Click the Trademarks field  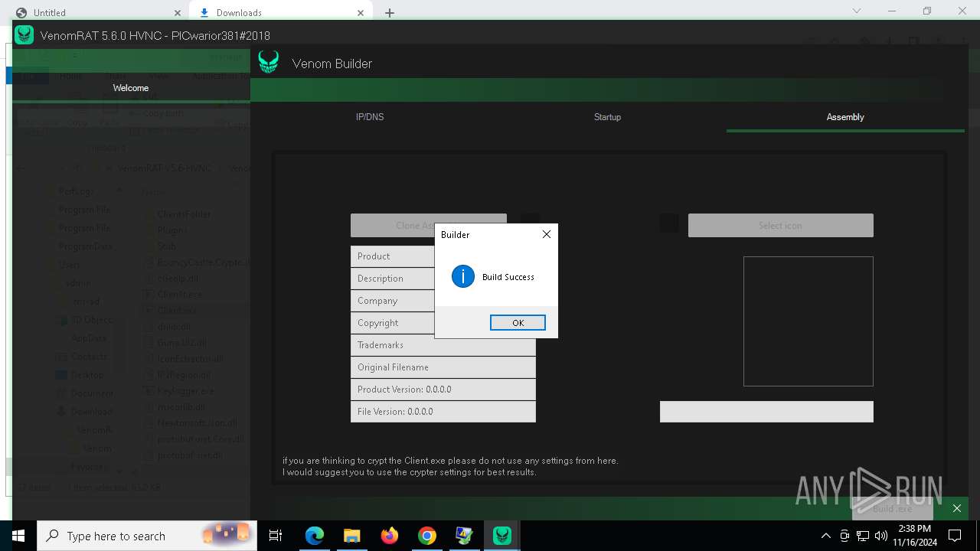(x=443, y=344)
